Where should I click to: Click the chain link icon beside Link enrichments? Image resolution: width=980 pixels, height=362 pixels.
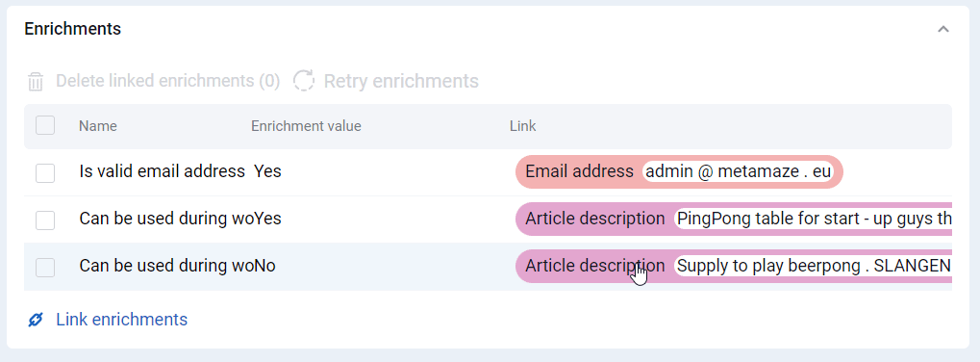[x=36, y=320]
